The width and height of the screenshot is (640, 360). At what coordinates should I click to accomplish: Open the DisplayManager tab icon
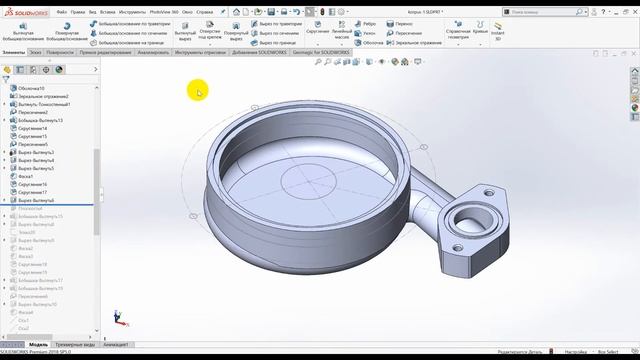[59, 70]
